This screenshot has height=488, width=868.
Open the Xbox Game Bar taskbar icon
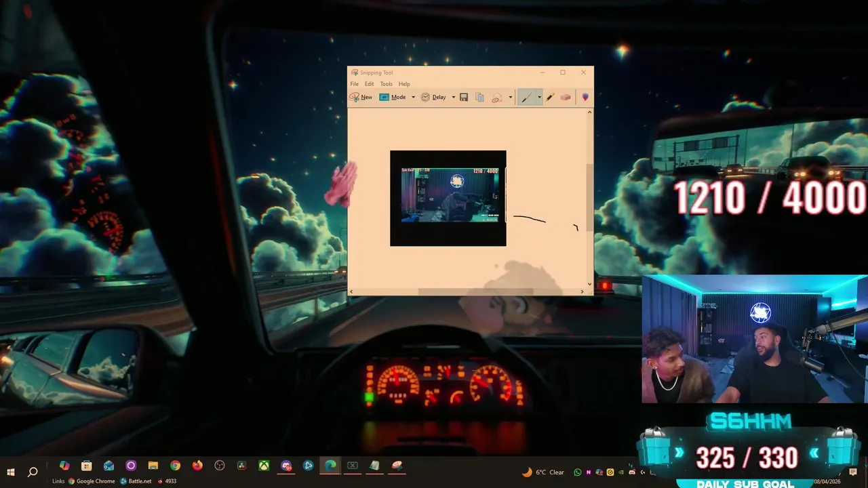click(x=353, y=466)
